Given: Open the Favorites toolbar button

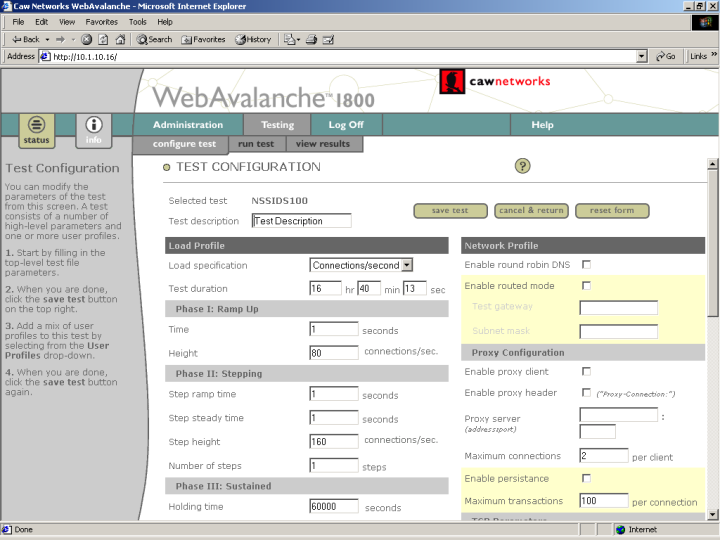Looking at the screenshot, I should (203, 39).
